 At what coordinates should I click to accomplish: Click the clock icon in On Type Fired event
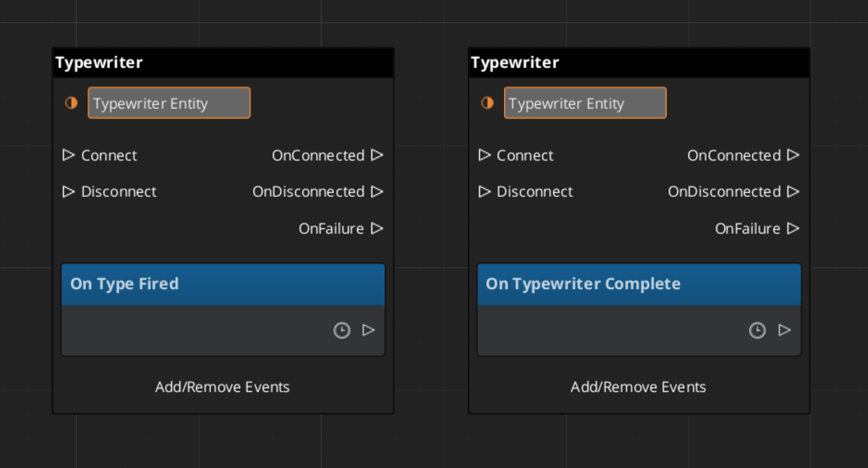[x=342, y=331]
